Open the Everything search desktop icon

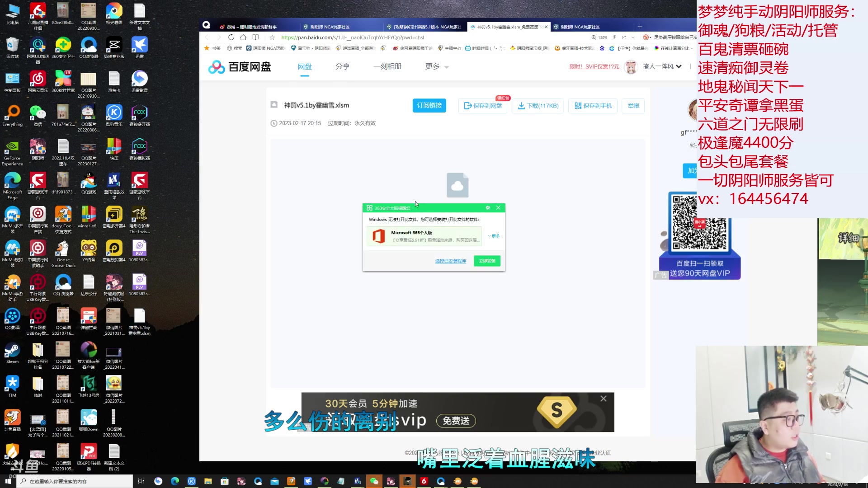pyautogui.click(x=12, y=115)
